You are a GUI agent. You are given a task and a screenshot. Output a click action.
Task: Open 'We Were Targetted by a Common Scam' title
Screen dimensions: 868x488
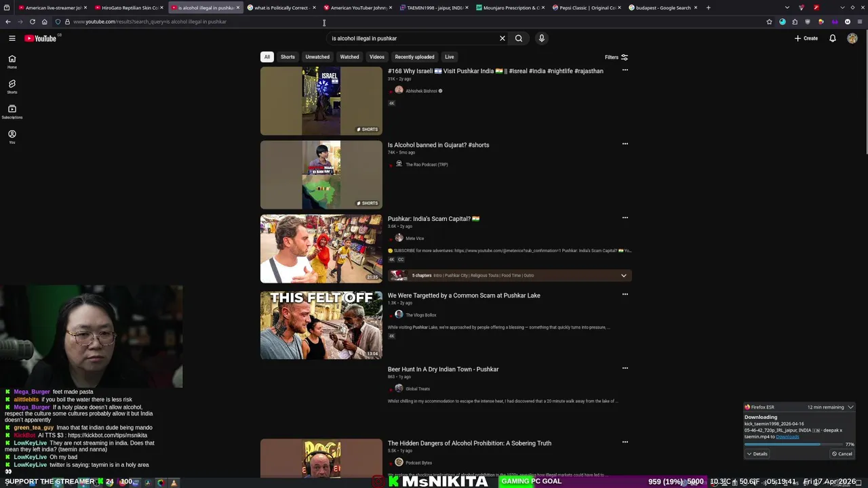point(464,296)
